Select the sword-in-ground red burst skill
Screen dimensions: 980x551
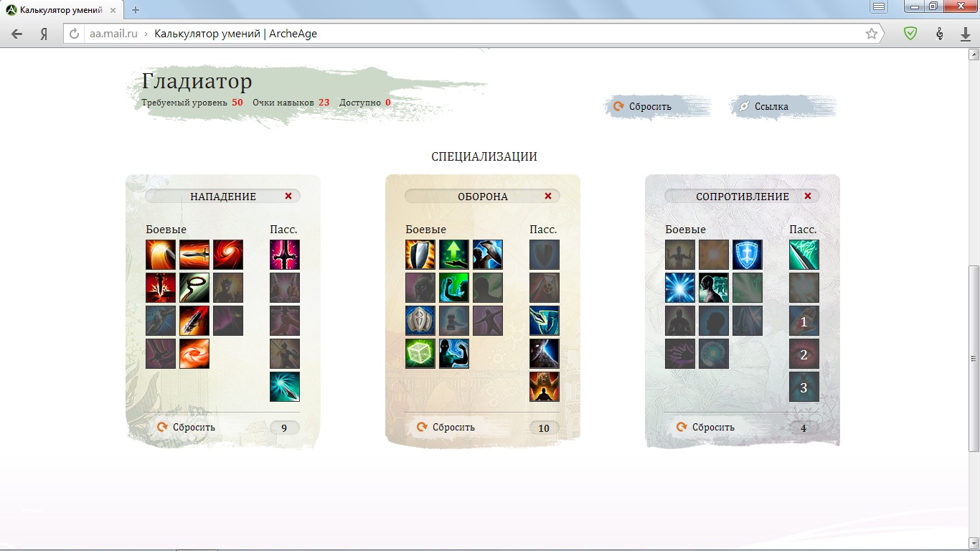pos(161,288)
